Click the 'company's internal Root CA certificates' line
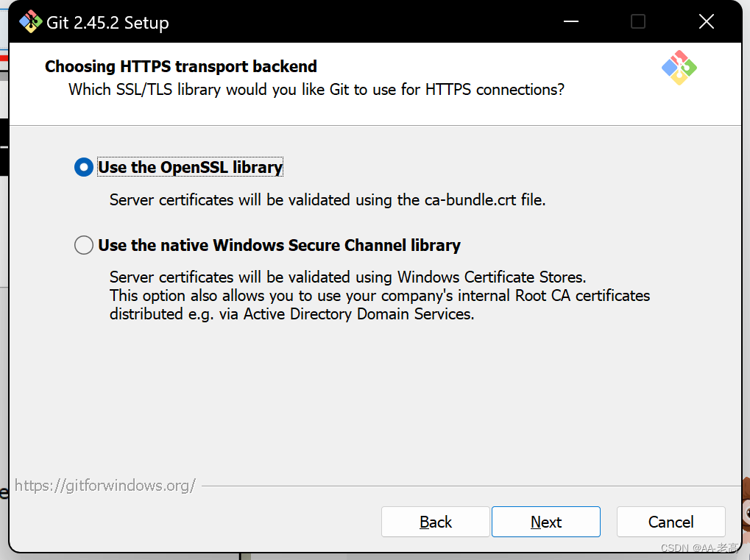 click(380, 296)
